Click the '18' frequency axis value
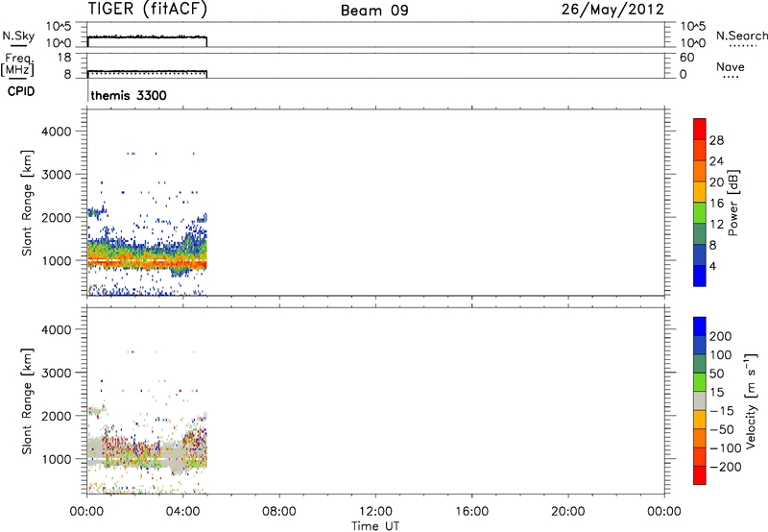Image resolution: width=768 pixels, height=532 pixels. coord(64,58)
